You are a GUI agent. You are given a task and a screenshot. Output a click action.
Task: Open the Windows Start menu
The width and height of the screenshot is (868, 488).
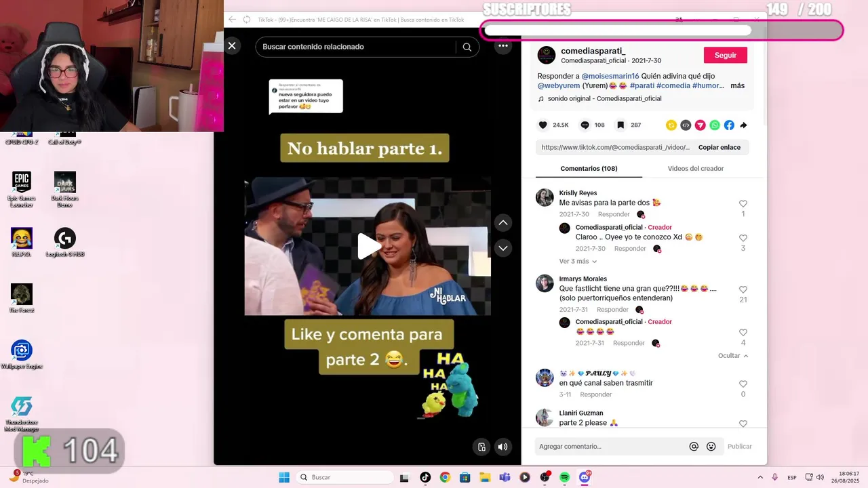click(283, 477)
